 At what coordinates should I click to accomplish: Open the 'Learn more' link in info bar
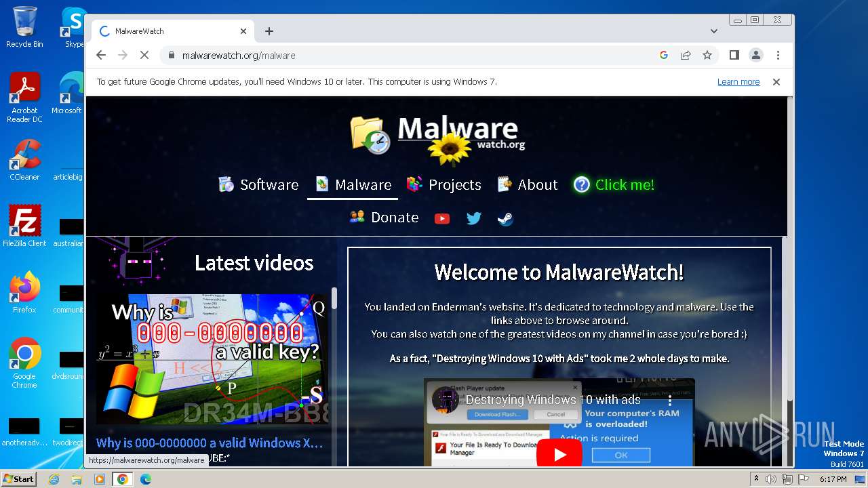coord(738,82)
